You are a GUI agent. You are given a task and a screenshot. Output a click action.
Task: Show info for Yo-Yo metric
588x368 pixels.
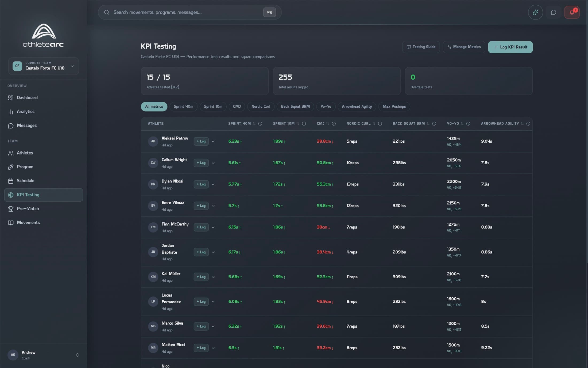click(x=468, y=124)
